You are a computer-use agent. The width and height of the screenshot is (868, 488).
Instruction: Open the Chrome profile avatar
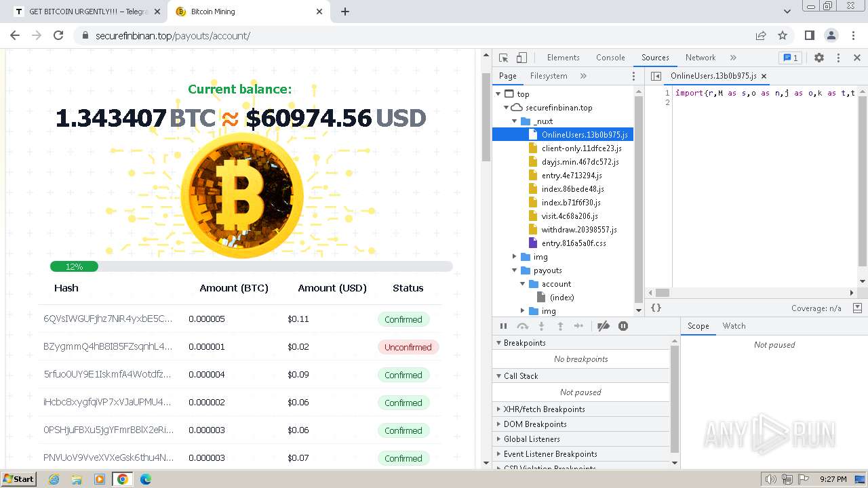(x=831, y=35)
